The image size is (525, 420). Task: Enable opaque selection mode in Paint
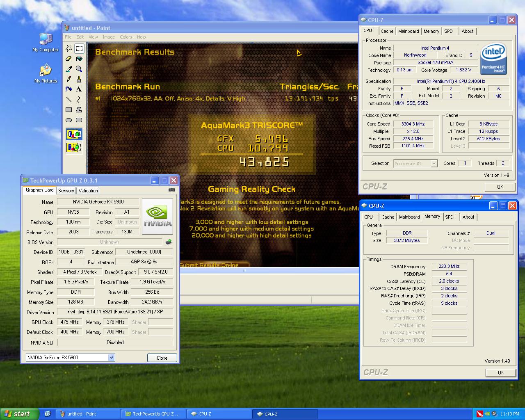(x=74, y=134)
